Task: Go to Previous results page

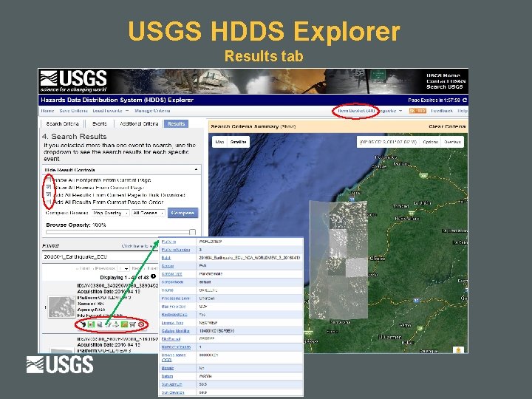Action: point(105,268)
